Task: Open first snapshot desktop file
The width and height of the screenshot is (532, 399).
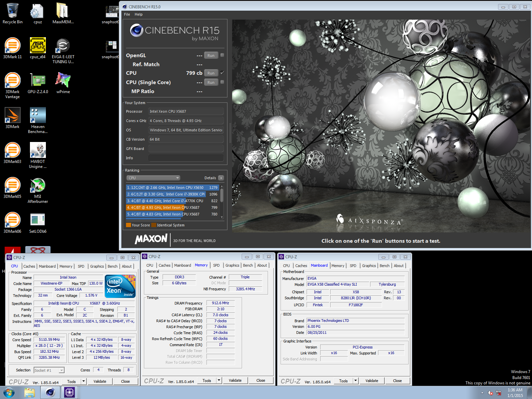Action: (x=110, y=14)
